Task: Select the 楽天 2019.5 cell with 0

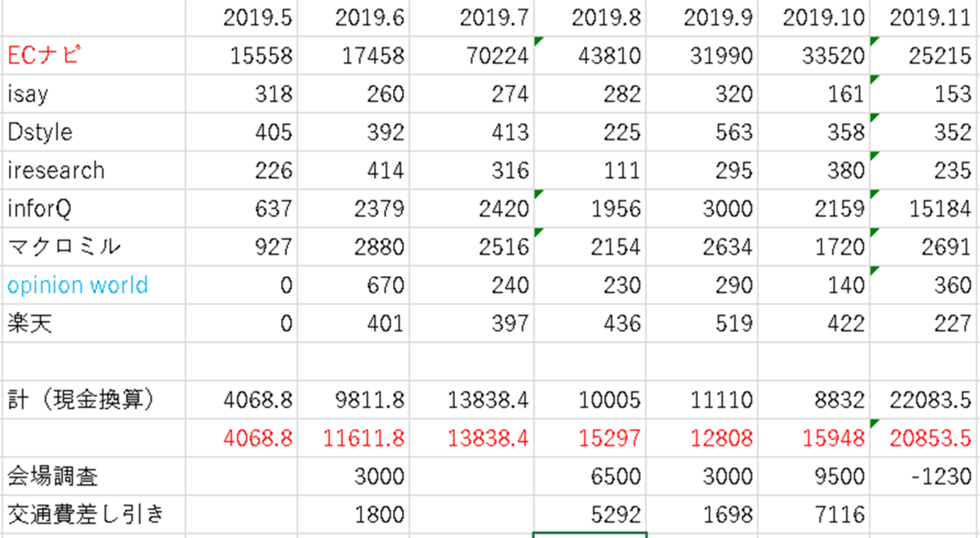Action: tap(242, 324)
